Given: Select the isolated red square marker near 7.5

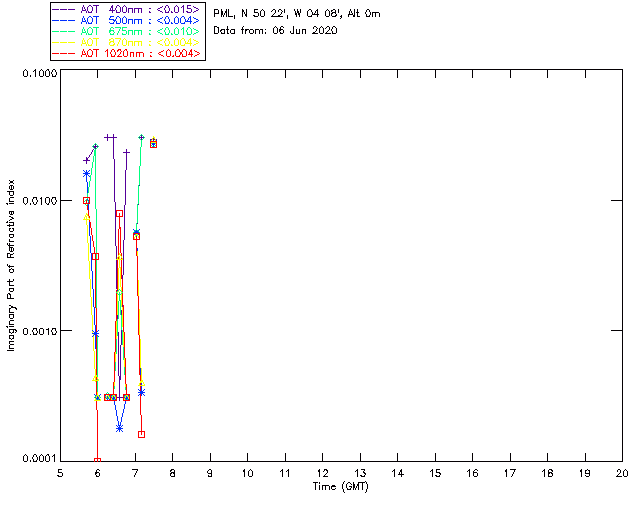Looking at the screenshot, I should [x=153, y=144].
